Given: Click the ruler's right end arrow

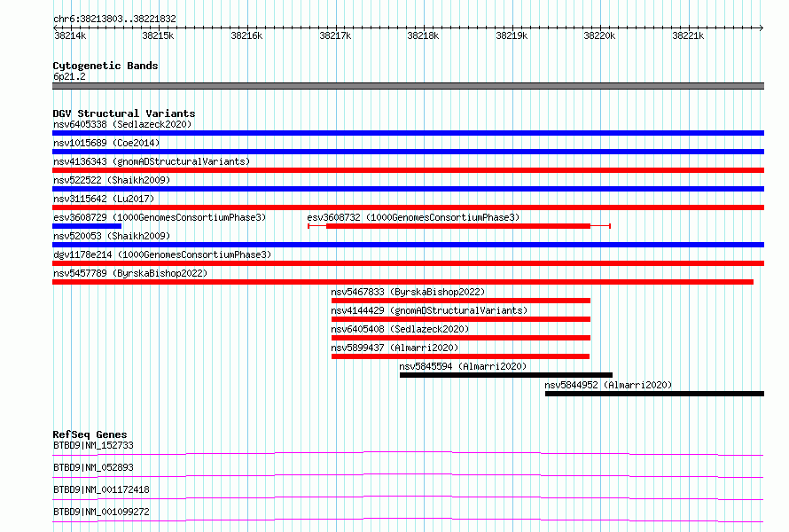Looking at the screenshot, I should click(x=762, y=27).
